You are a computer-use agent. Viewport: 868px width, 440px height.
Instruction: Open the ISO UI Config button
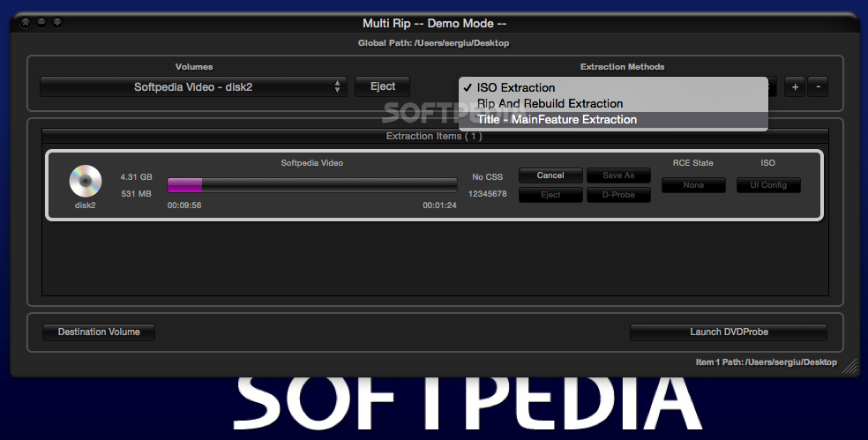(768, 185)
